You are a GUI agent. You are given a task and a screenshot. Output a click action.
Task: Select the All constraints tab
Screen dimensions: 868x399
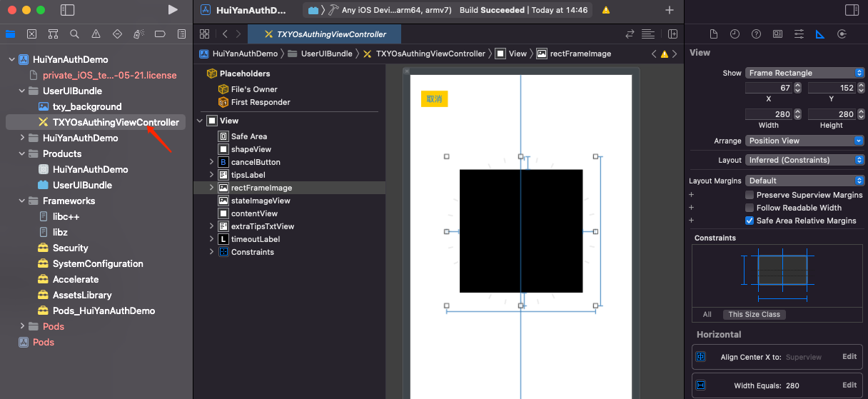click(707, 314)
